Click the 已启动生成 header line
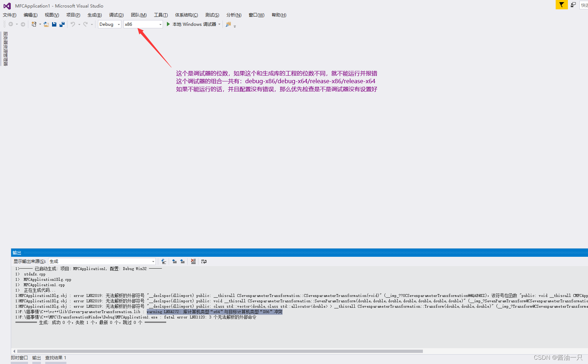 88,269
